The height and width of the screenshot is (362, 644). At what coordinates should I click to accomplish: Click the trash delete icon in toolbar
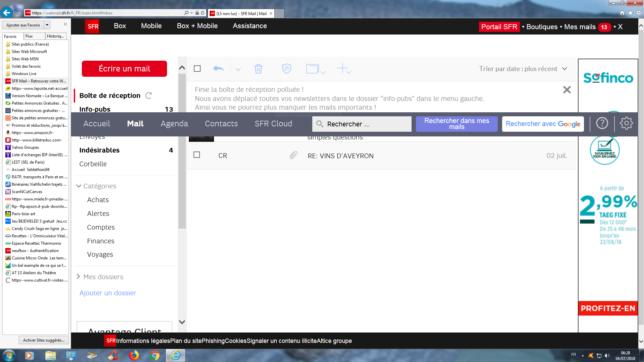click(x=258, y=69)
